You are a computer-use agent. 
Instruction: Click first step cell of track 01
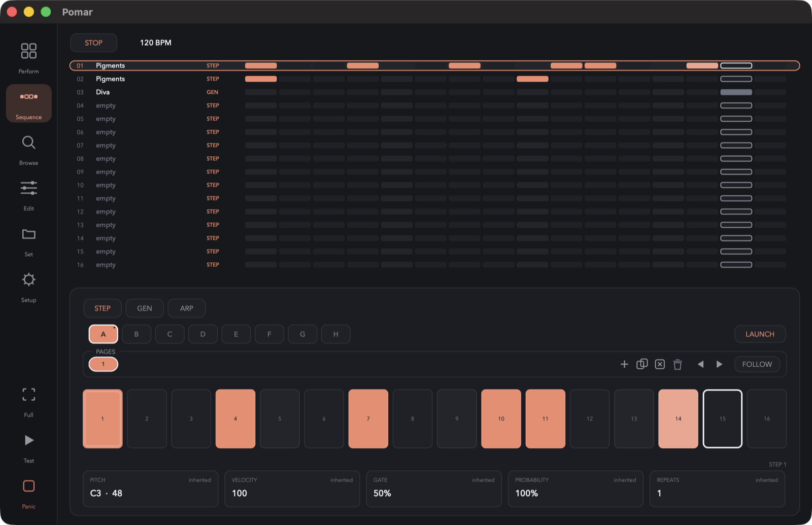[x=261, y=65]
